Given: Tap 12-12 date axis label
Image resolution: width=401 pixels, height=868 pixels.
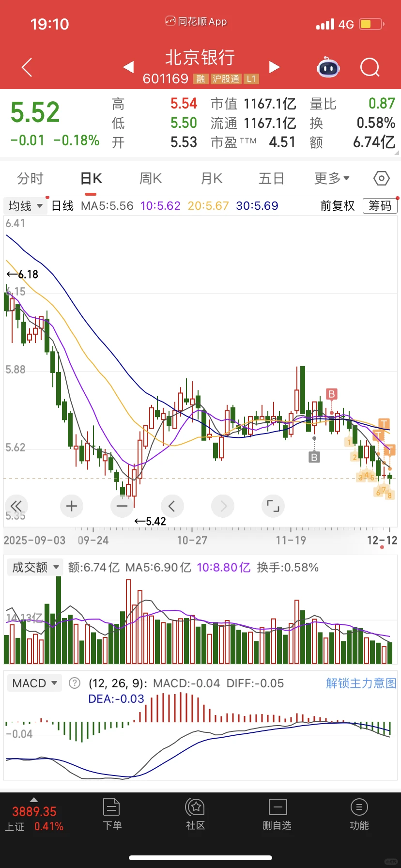Looking at the screenshot, I should pyautogui.click(x=382, y=540).
